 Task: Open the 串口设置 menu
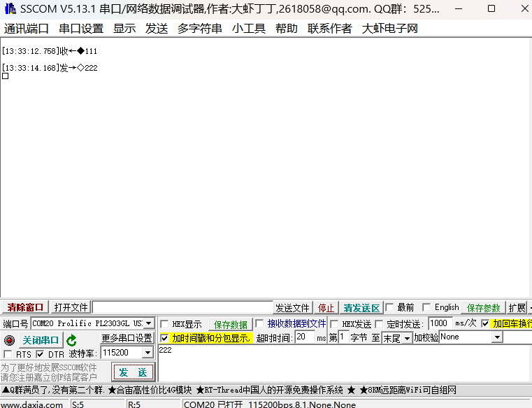[x=81, y=29]
